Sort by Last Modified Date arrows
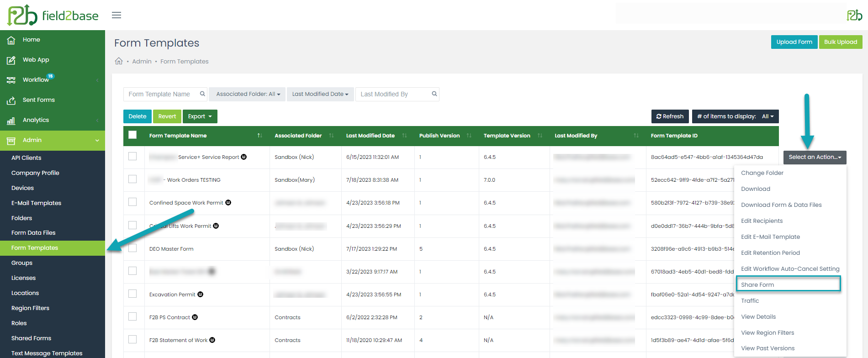The height and width of the screenshot is (358, 868). [404, 136]
